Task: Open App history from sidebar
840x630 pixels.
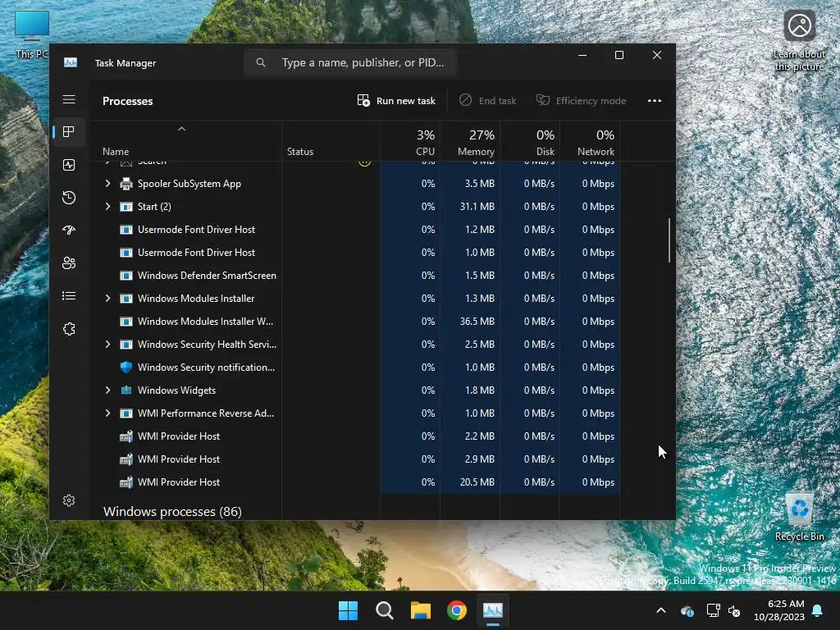Action: (x=69, y=198)
